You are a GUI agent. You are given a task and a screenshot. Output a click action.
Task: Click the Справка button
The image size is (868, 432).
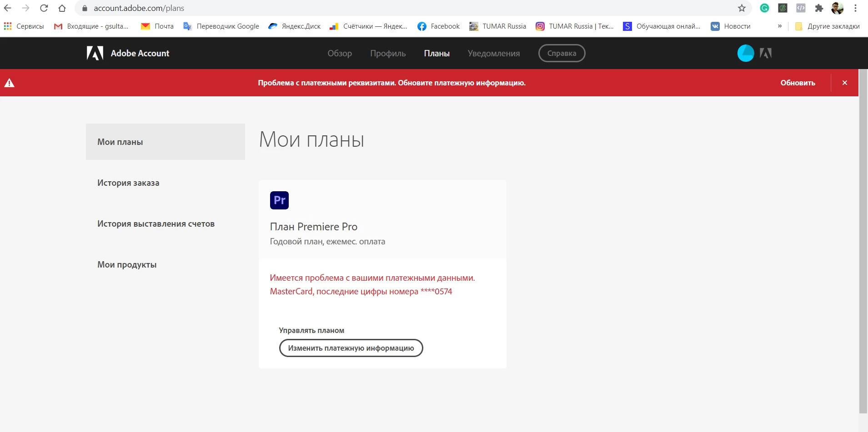click(x=562, y=53)
